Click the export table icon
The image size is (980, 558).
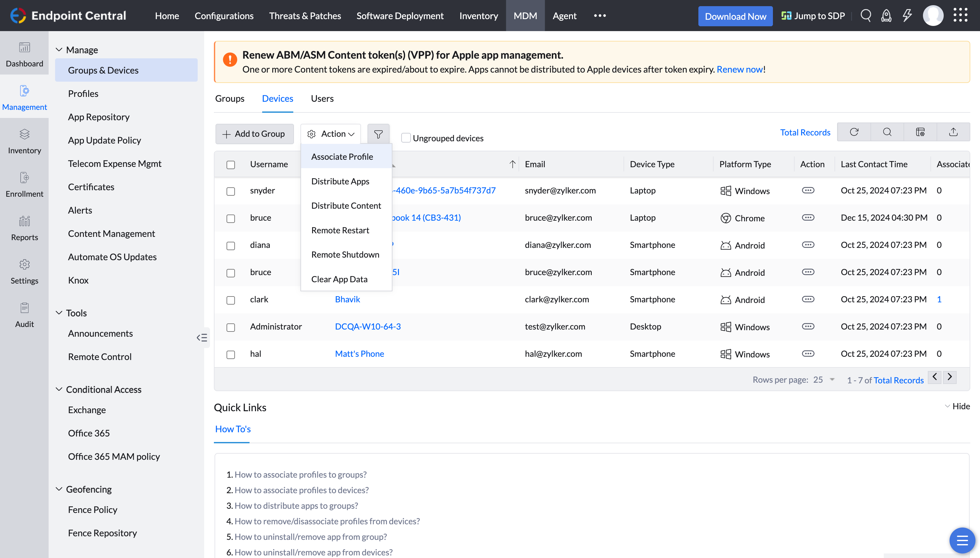[x=953, y=132]
